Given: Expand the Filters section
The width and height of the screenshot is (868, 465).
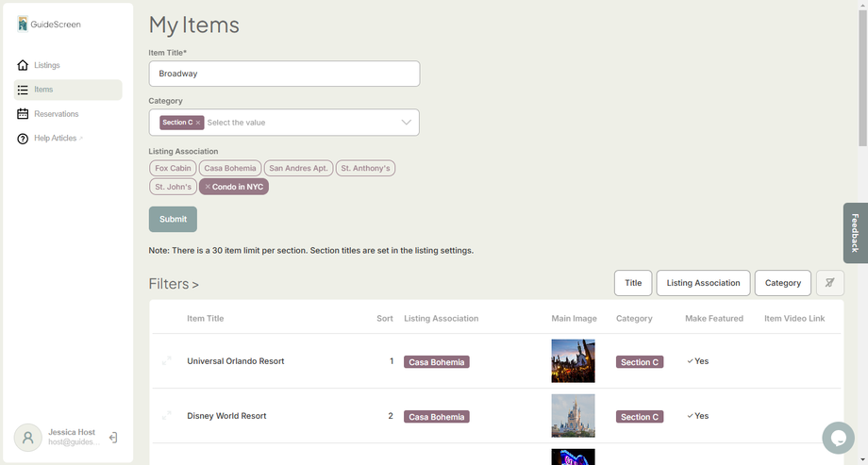Looking at the screenshot, I should [174, 284].
